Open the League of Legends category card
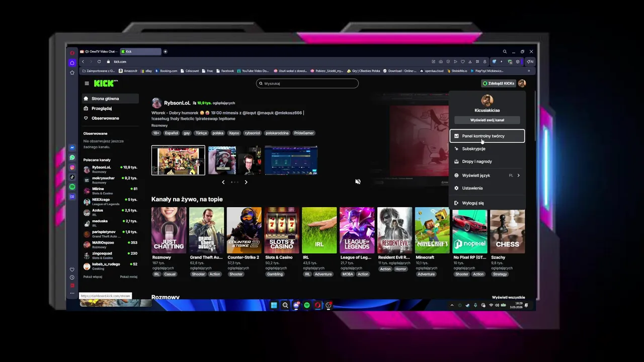This screenshot has width=644, height=362. 357,230
